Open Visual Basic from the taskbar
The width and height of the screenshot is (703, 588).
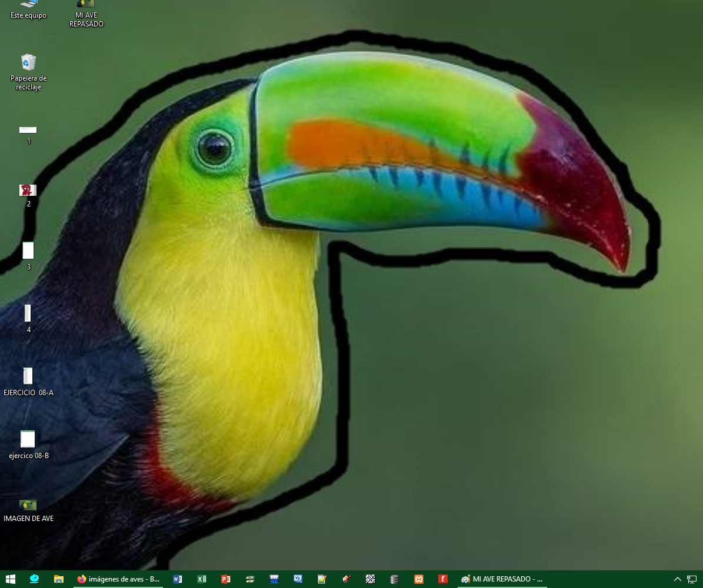click(x=298, y=579)
